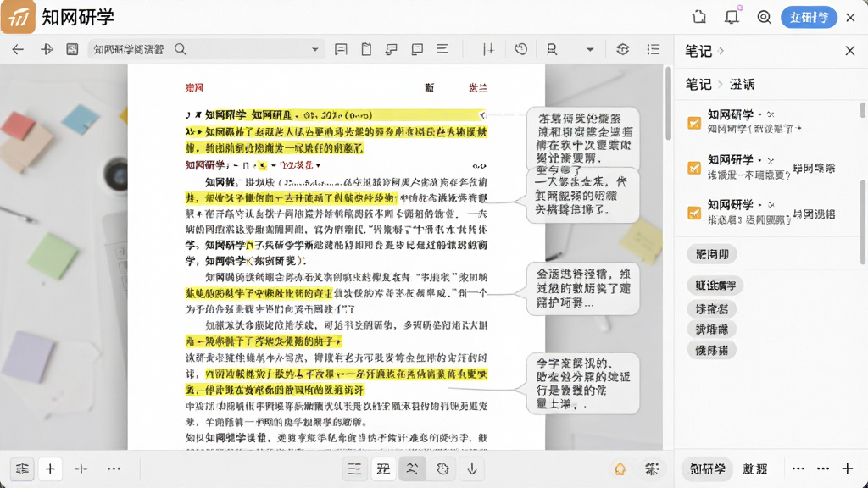This screenshot has width=868, height=488.
Task: Click the hand pan tool in bottom bar
Action: pyautogui.click(x=442, y=469)
